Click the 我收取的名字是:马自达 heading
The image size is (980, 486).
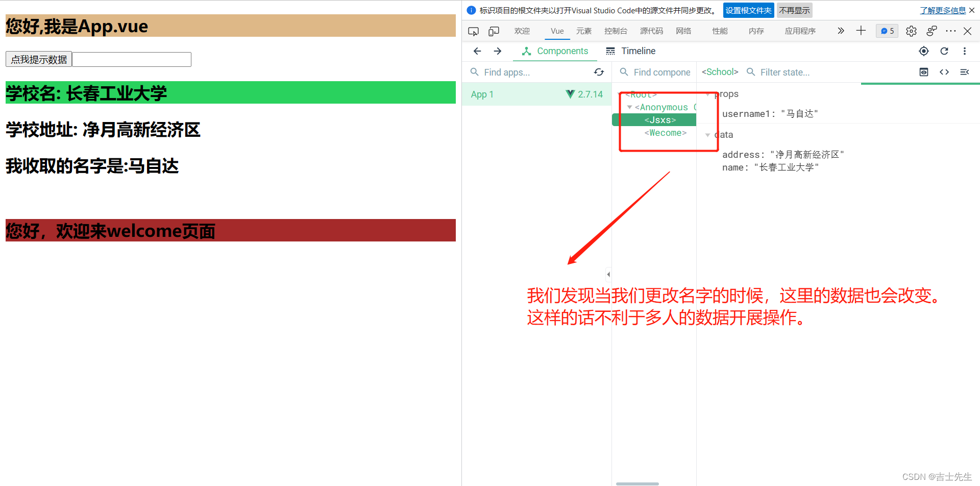tap(92, 166)
